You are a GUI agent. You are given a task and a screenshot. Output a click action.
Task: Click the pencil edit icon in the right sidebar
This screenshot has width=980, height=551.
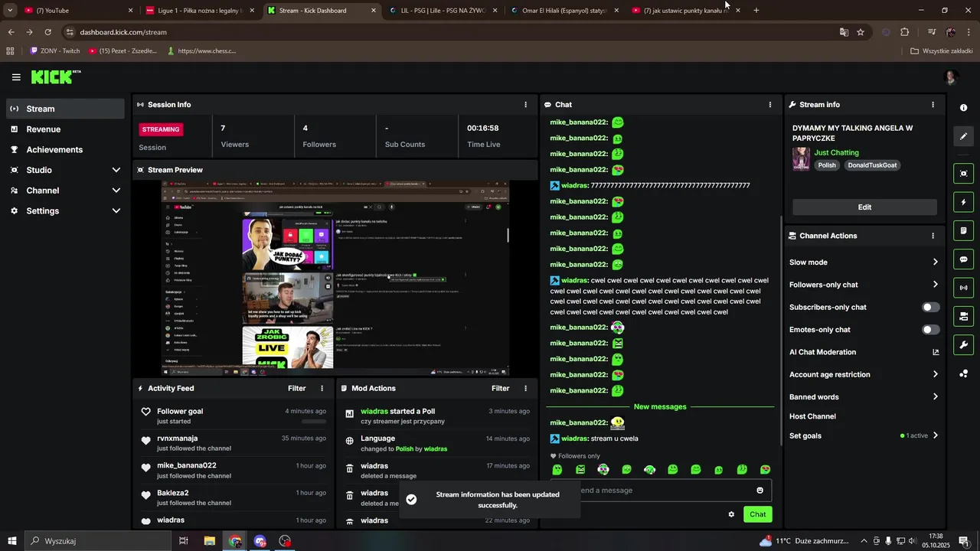coord(964,136)
